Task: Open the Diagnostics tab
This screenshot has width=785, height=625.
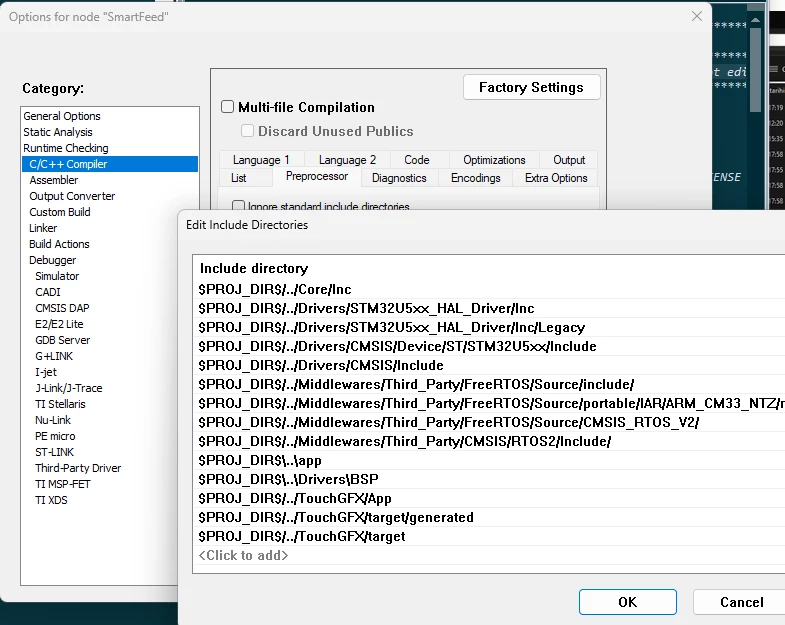Action: (x=399, y=178)
